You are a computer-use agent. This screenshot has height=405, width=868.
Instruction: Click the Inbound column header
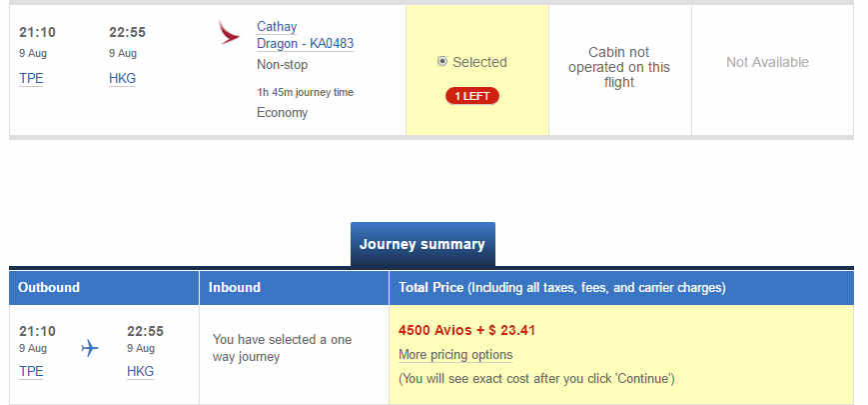pyautogui.click(x=235, y=287)
